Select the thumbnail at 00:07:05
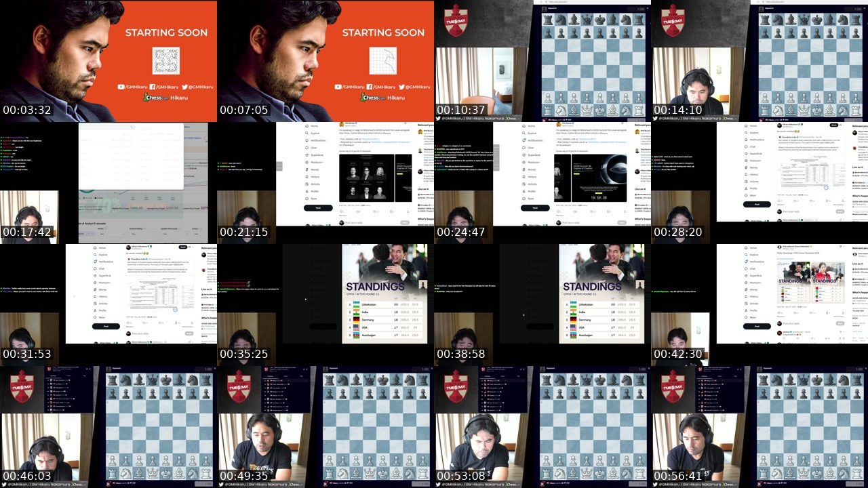 (x=325, y=61)
